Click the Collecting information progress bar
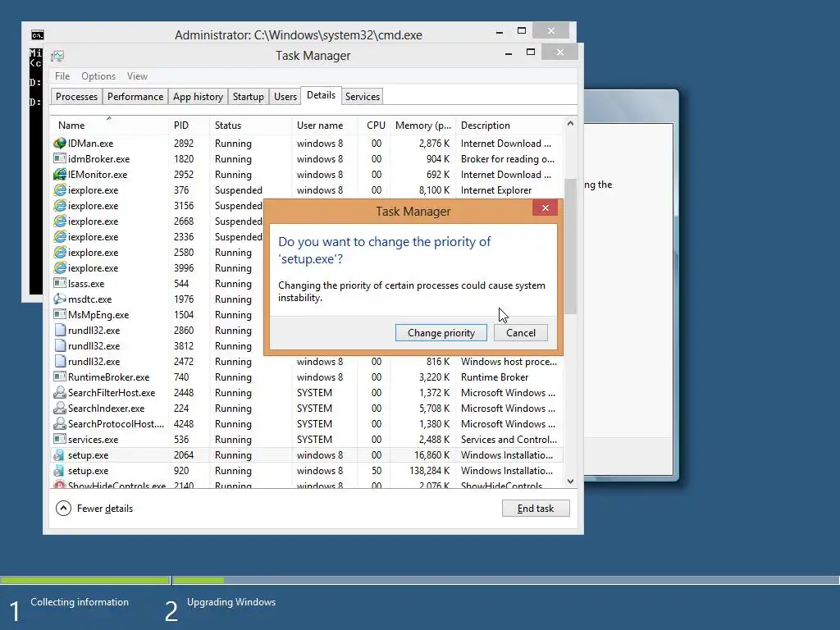This screenshot has width=840, height=630. click(85, 580)
